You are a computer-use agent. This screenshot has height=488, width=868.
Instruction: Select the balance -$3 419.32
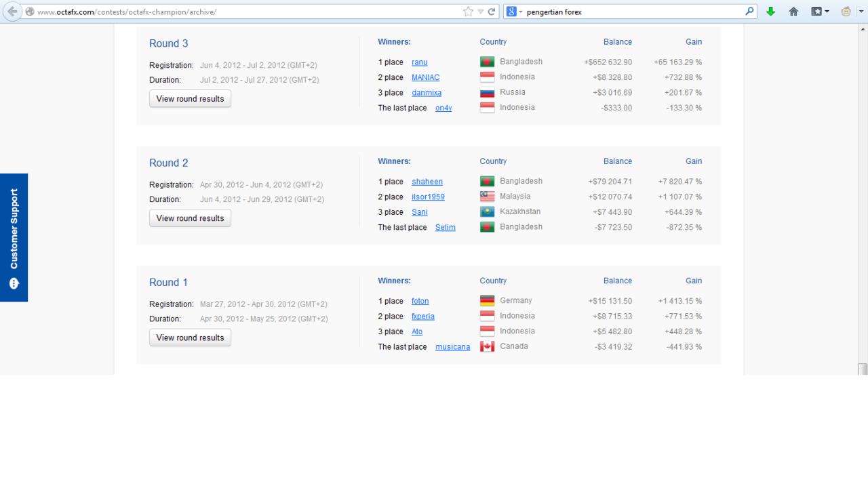coord(613,347)
